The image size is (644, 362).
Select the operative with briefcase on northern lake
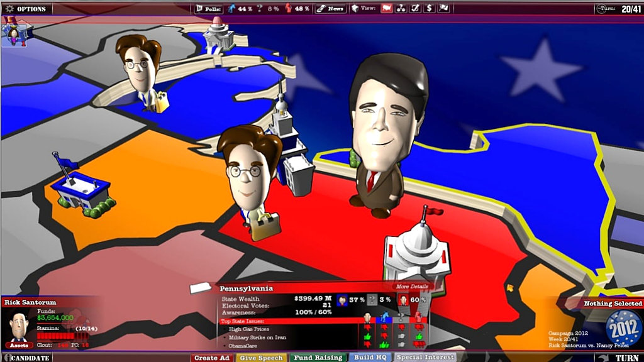[142, 73]
